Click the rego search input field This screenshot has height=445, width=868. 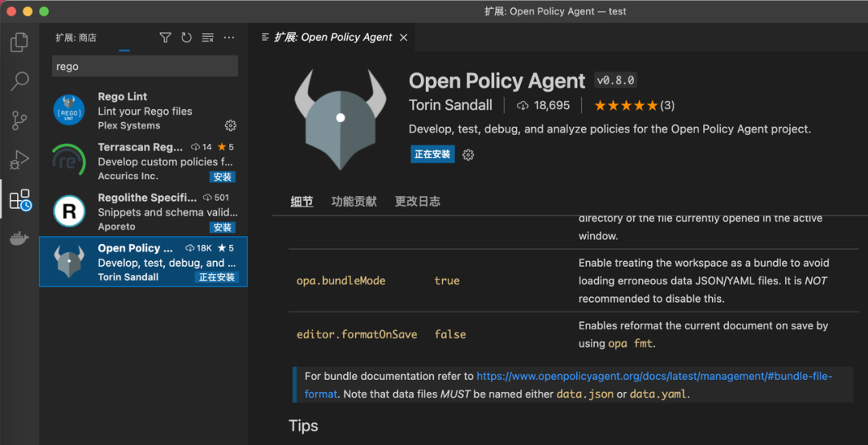click(x=145, y=67)
